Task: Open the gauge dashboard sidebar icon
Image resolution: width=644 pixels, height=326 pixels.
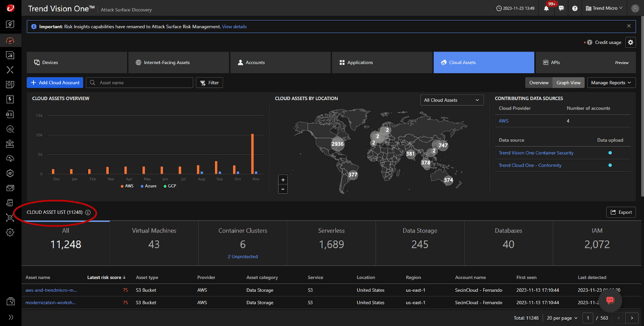Action: pos(11,40)
